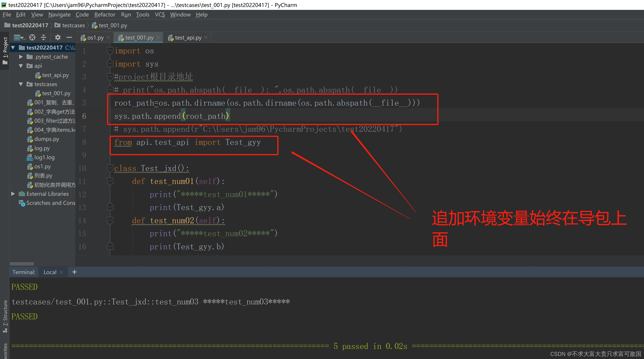Add new terminal tab with plus button
Image resolution: width=644 pixels, height=359 pixels.
point(74,272)
